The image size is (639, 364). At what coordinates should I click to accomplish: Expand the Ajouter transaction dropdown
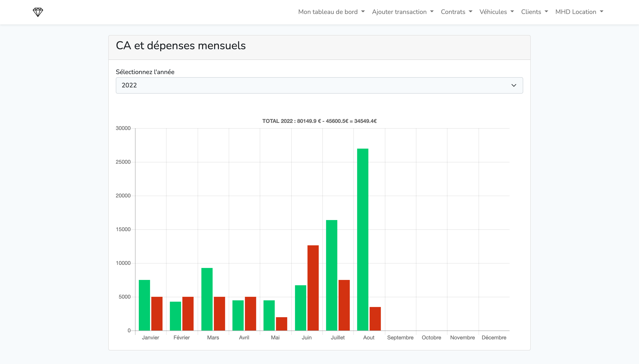pos(403,12)
